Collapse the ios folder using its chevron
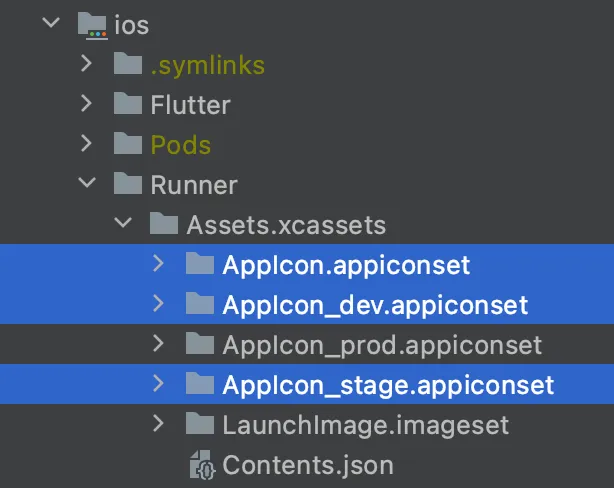614x488 pixels. pyautogui.click(x=49, y=25)
